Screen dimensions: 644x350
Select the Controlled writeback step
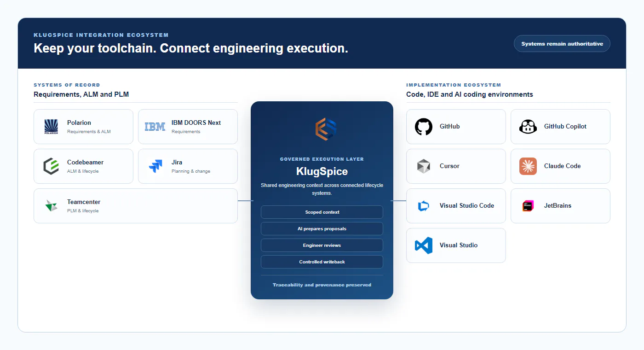(322, 262)
